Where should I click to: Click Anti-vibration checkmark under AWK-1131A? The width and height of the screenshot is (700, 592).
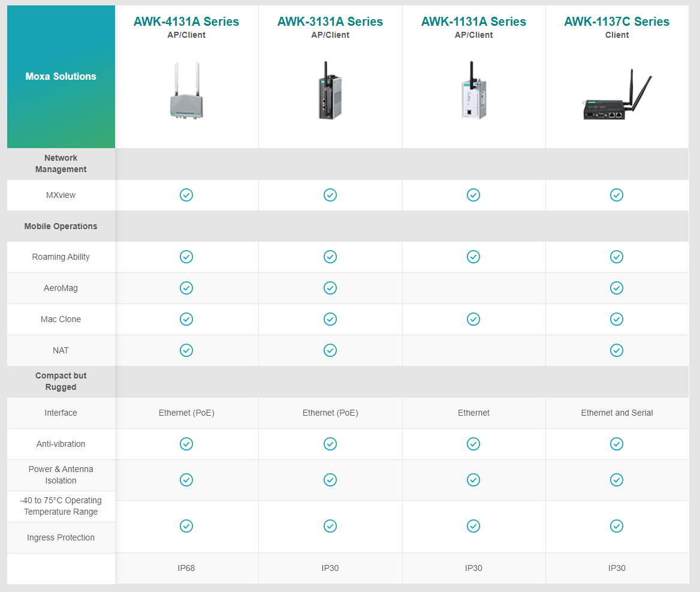click(473, 444)
